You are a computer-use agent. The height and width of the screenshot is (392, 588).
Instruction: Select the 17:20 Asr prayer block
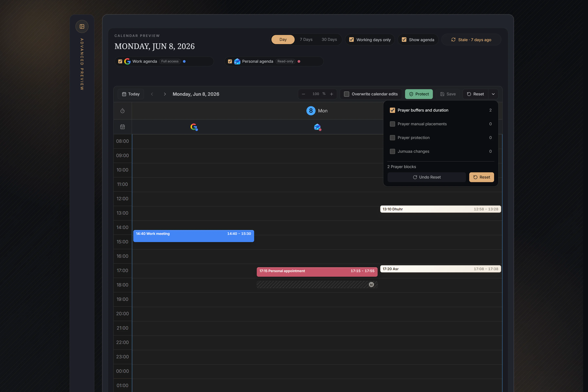pyautogui.click(x=441, y=269)
